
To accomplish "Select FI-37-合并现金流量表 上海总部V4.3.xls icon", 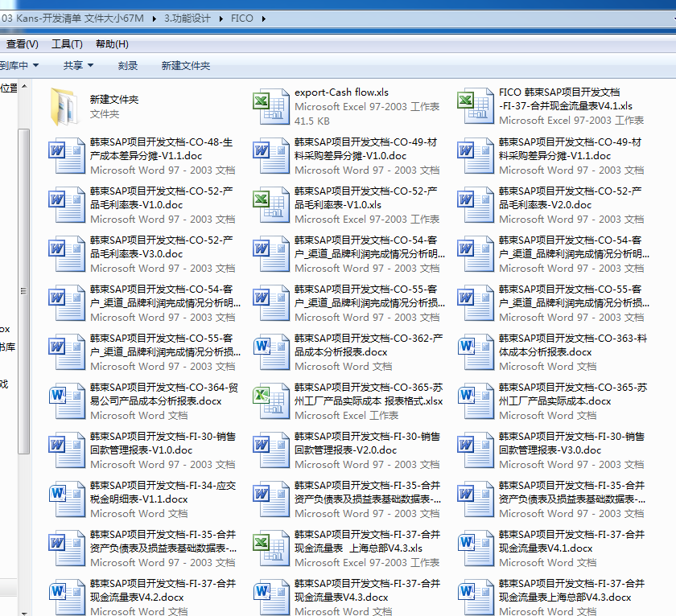I will click(x=270, y=548).
